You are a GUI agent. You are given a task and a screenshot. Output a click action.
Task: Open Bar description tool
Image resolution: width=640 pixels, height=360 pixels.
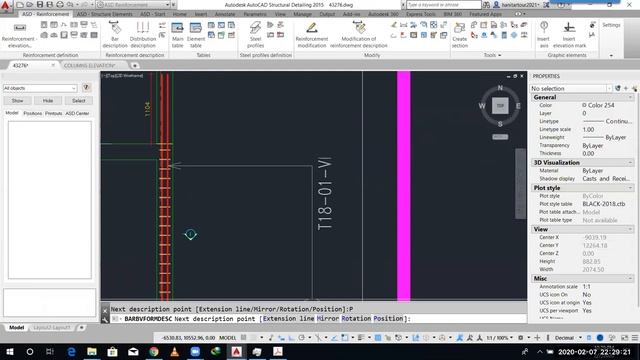coord(115,35)
